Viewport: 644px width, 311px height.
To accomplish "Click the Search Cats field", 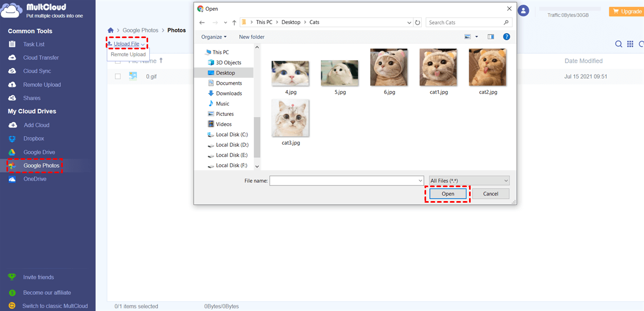I will click(x=469, y=23).
